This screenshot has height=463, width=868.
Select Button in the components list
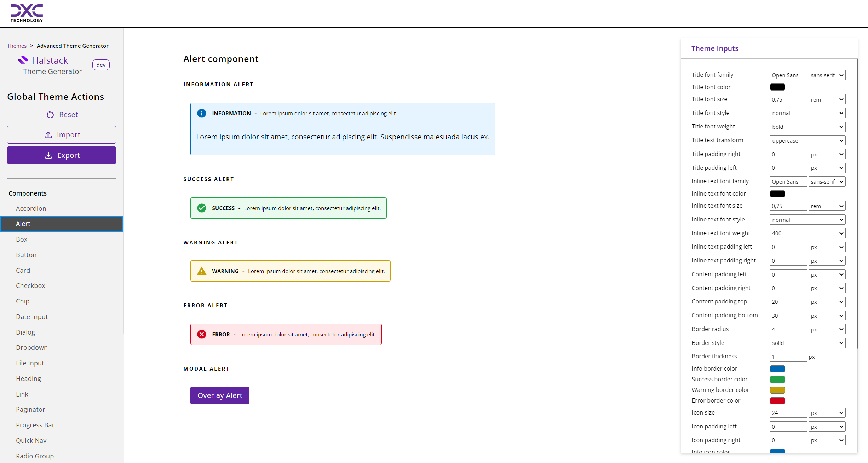(26, 255)
